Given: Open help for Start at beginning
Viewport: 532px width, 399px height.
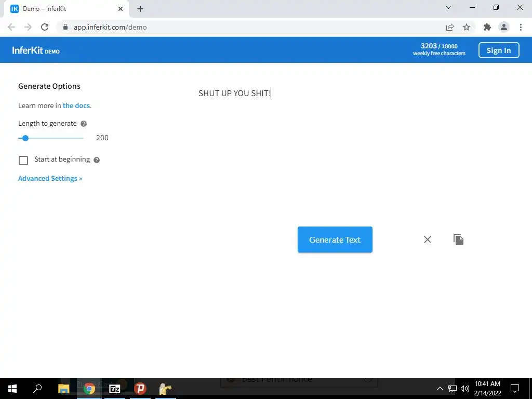Looking at the screenshot, I should (x=97, y=160).
